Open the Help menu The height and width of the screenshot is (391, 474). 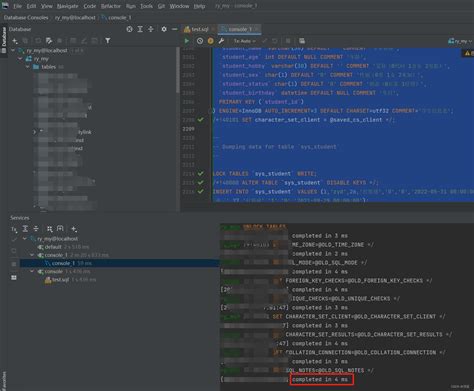pos(199,6)
